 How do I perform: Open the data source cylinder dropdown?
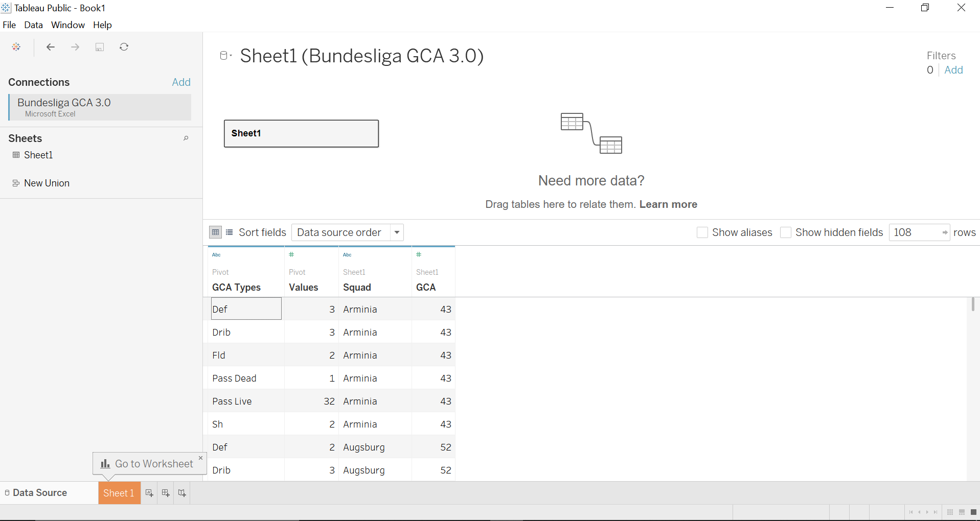[225, 56]
